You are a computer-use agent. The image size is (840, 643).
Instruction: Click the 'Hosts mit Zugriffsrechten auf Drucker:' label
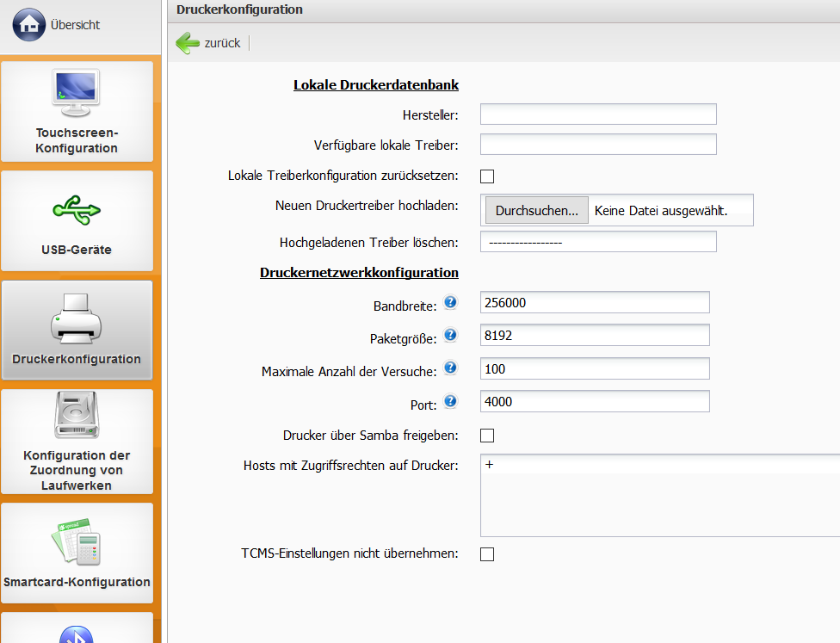(351, 466)
